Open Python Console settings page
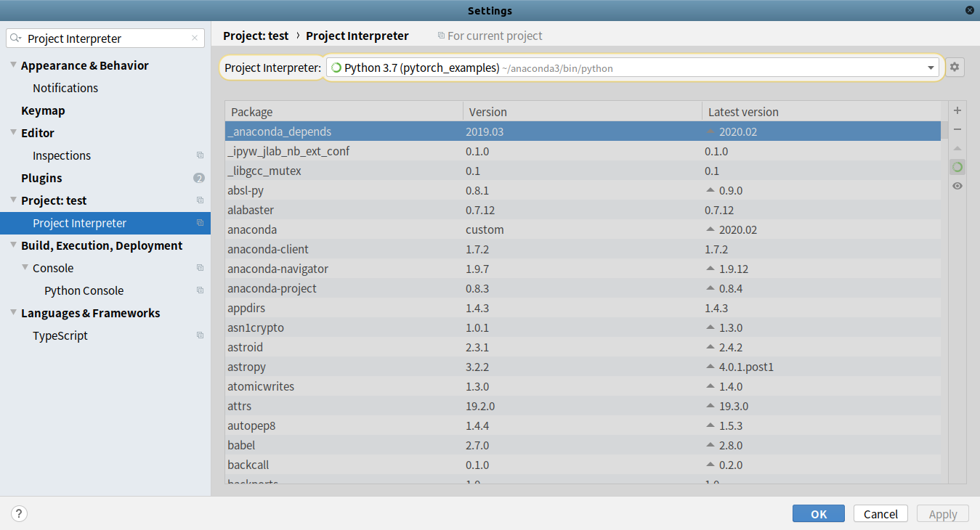 [84, 290]
